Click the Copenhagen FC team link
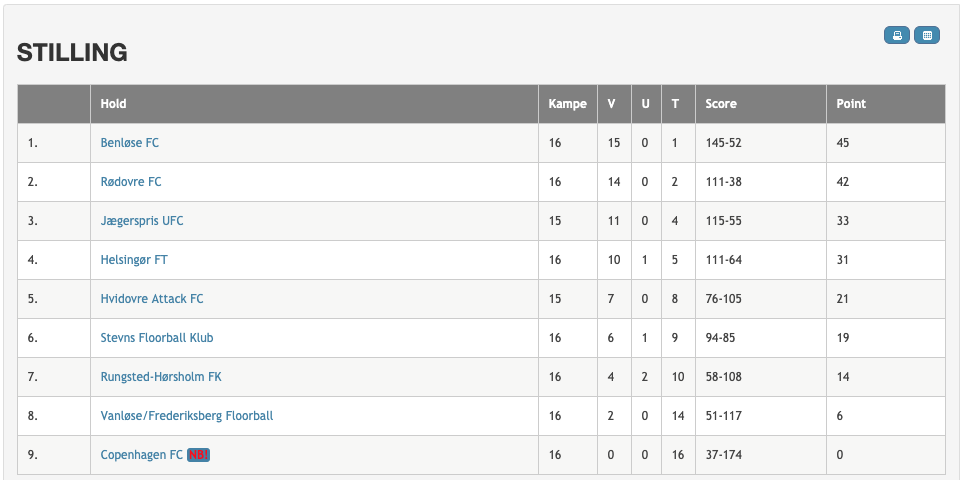Viewport: 961px width, 480px height. (142, 455)
